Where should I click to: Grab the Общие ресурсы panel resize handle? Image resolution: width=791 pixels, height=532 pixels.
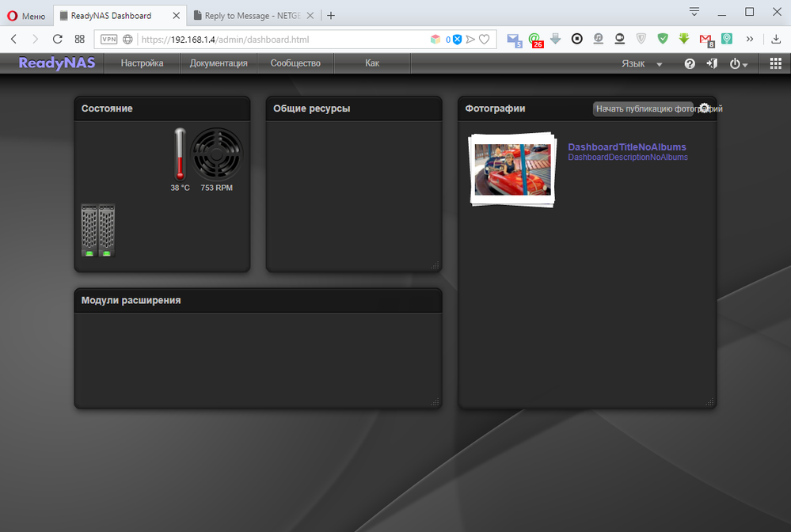(435, 266)
